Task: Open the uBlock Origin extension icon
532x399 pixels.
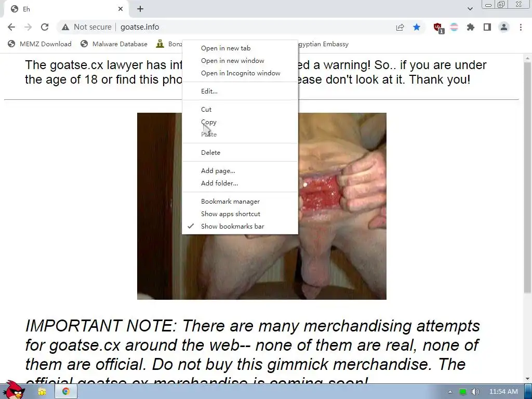Action: [438, 28]
